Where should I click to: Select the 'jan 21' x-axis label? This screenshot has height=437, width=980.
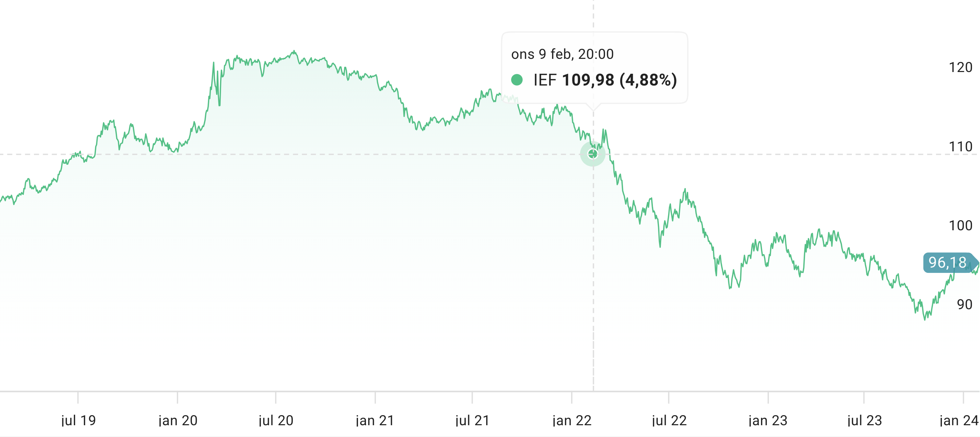point(375,420)
